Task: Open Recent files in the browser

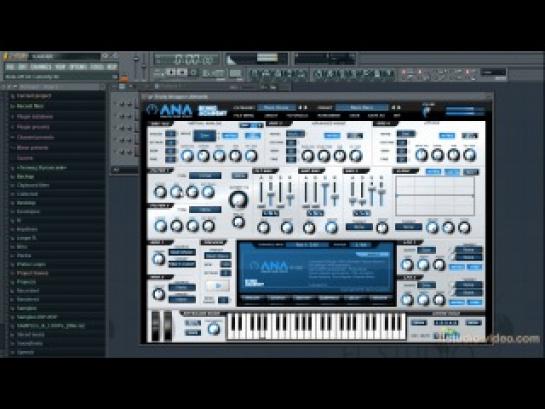Action: coord(30,106)
